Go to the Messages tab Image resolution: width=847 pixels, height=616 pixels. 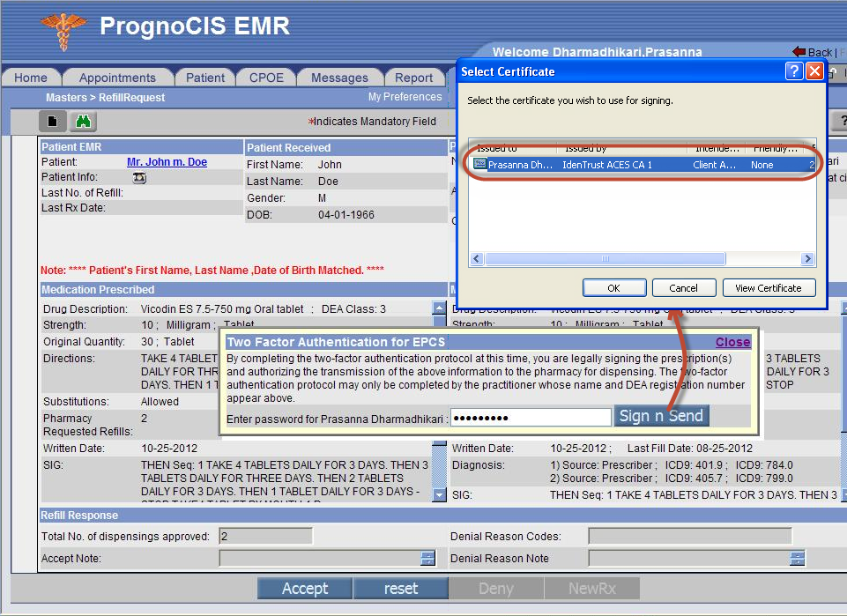click(x=340, y=78)
